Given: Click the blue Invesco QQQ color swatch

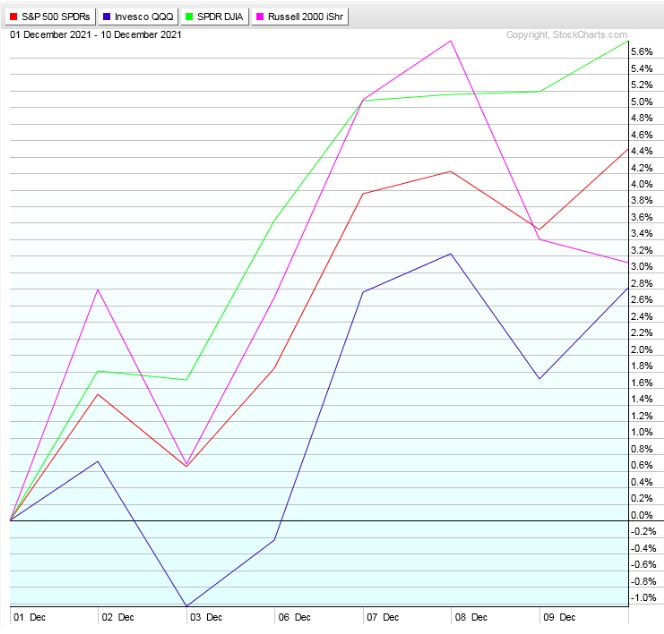Looking at the screenshot, I should tap(107, 17).
